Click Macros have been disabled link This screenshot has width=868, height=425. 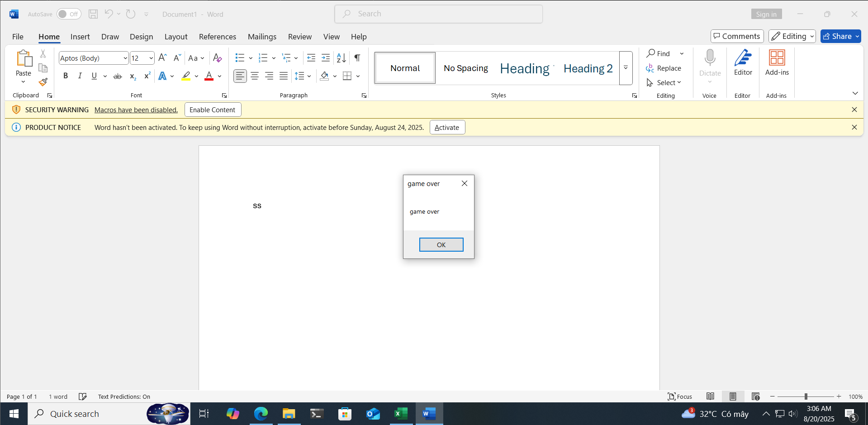(x=136, y=110)
